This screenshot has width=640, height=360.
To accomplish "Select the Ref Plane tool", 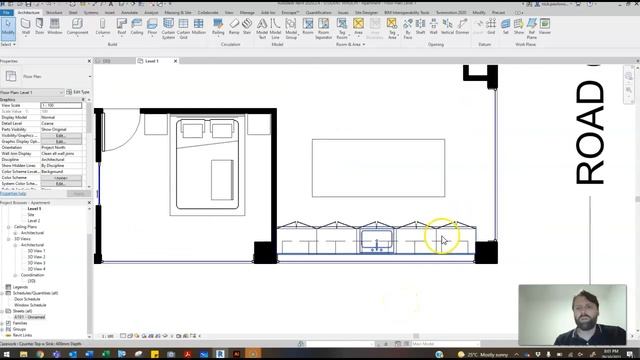I will (531, 29).
